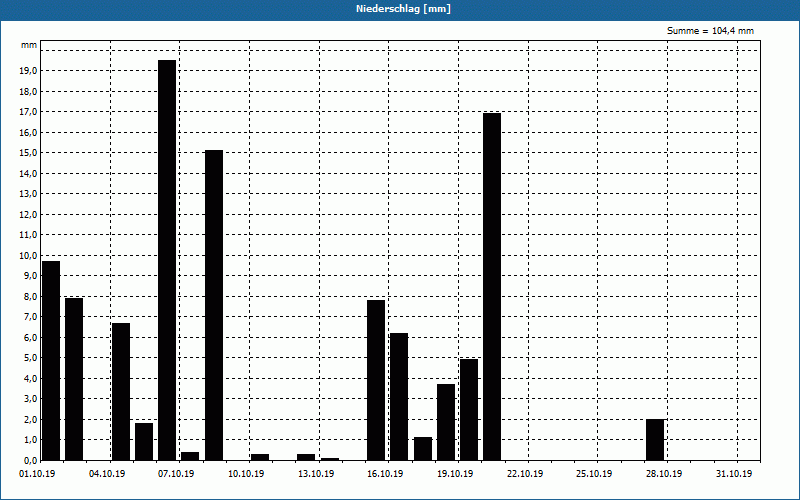Click the 2,0 y-axis label

coord(30,419)
